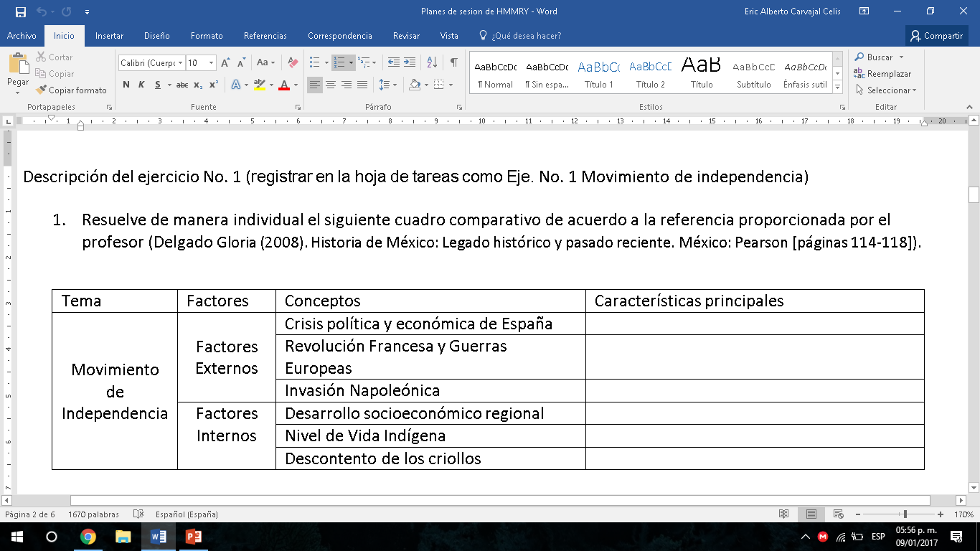The width and height of the screenshot is (980, 551).
Task: Click the sort A-Z icon
Action: [x=432, y=63]
